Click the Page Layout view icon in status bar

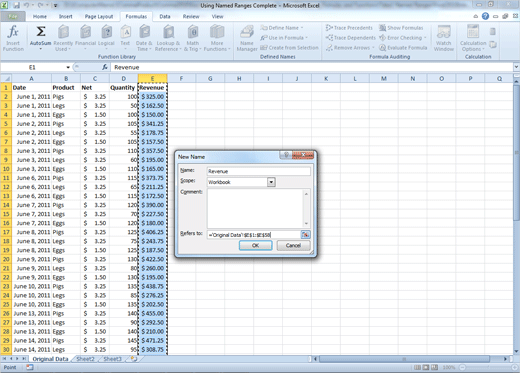click(x=426, y=367)
